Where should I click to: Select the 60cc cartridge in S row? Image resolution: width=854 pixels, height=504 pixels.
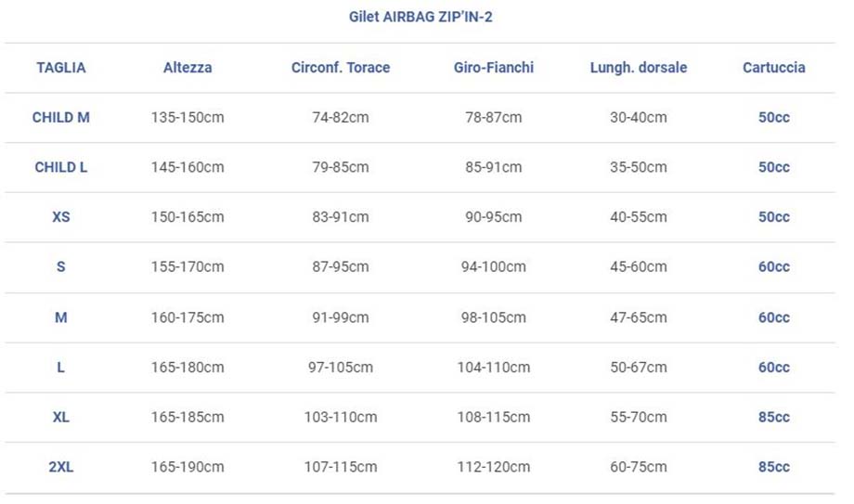[774, 266]
